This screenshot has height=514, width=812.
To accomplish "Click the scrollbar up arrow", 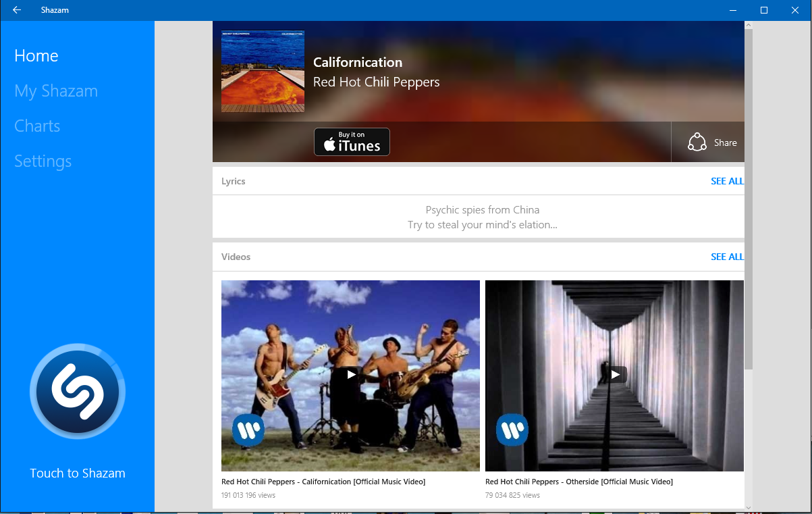I will 749,24.
